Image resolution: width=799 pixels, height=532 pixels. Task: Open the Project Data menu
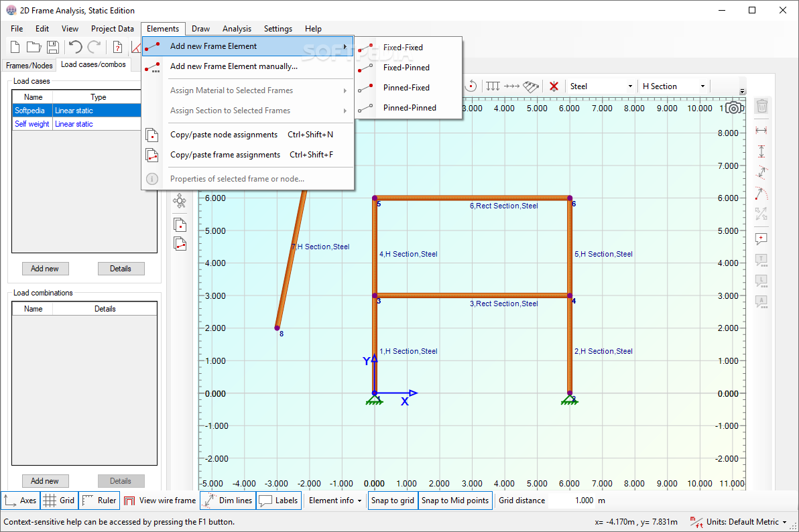click(x=113, y=29)
